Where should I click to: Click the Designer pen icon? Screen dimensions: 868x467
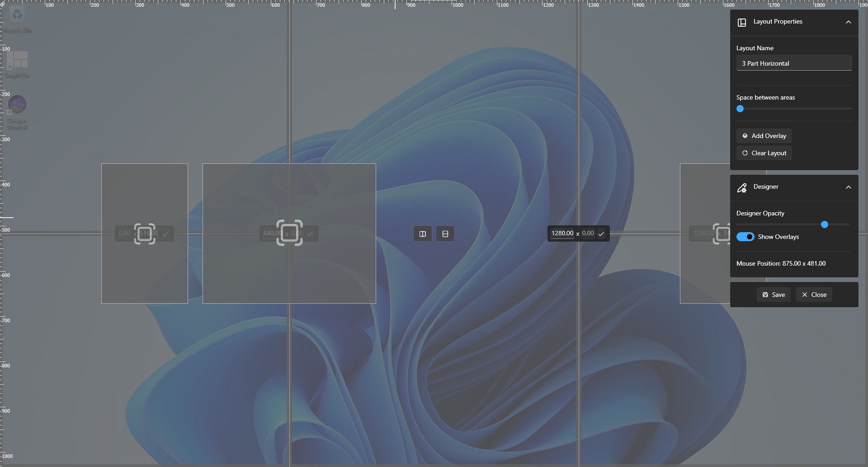click(742, 188)
